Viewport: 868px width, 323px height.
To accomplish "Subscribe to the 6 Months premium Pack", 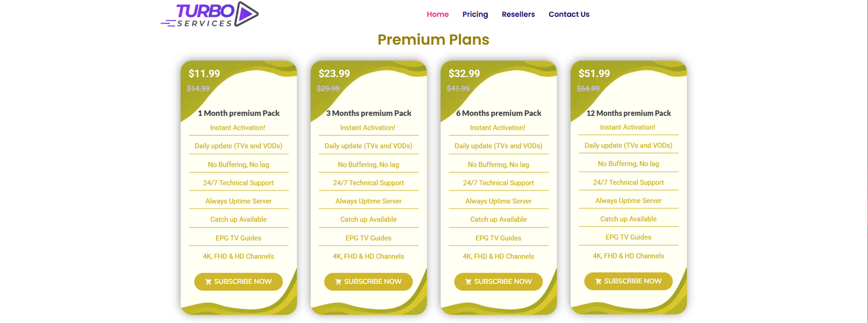I will pyautogui.click(x=498, y=281).
